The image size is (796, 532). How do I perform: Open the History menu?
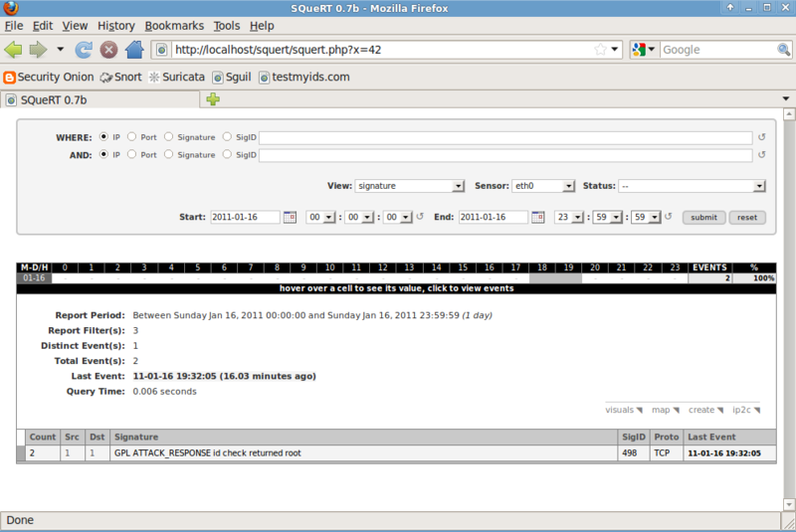[x=116, y=26]
